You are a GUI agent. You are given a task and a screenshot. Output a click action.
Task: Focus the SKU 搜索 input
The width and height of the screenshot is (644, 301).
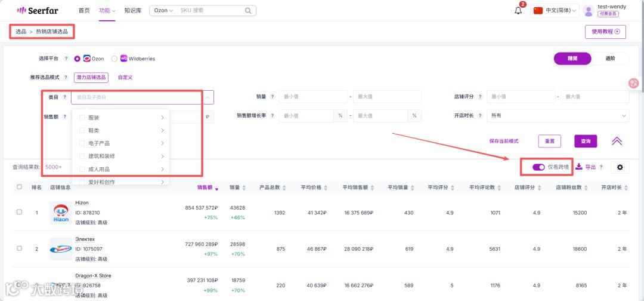point(211,11)
